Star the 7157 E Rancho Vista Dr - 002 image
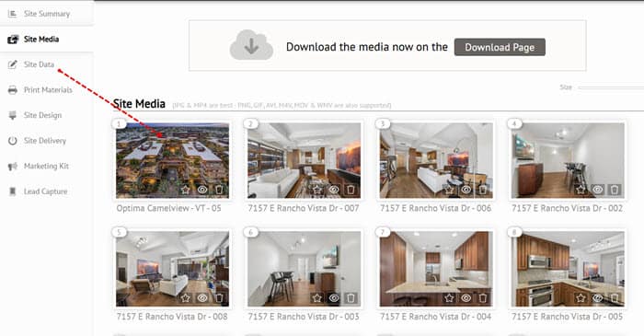This screenshot has width=644, height=336. pos(581,190)
